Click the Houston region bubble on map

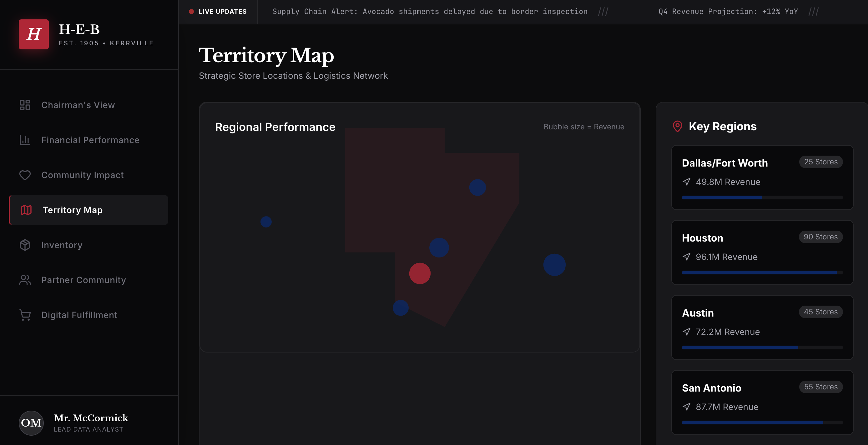click(554, 265)
